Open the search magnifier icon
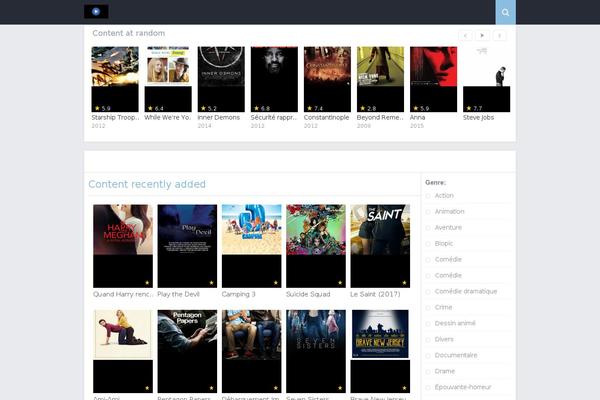Viewport: 600px width, 400px height. click(505, 12)
